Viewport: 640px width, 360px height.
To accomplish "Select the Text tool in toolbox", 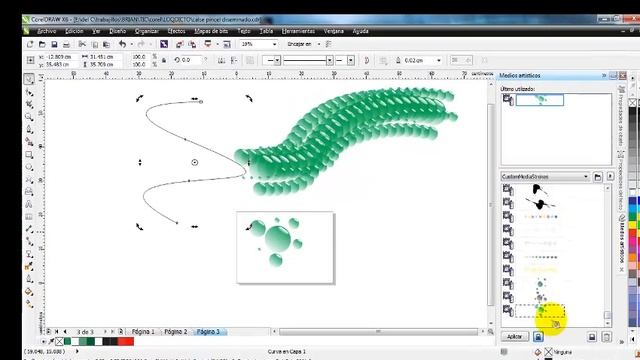I will [29, 204].
